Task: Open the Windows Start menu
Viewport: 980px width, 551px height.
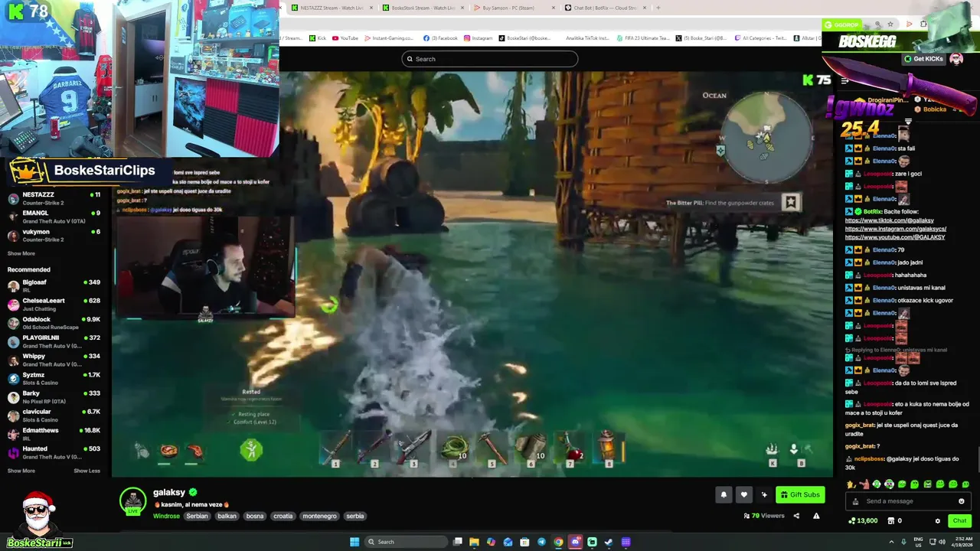Action: pyautogui.click(x=354, y=542)
